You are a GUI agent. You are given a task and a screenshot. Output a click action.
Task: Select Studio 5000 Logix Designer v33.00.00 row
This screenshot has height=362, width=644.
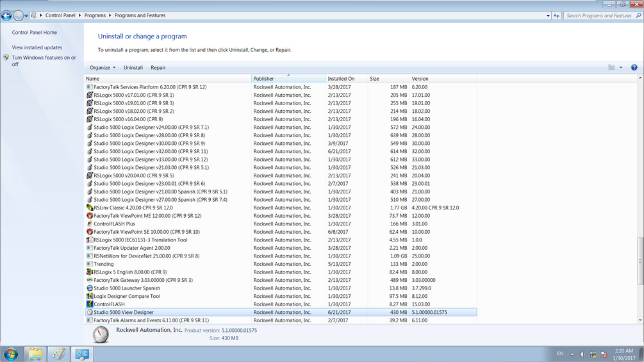281,160
